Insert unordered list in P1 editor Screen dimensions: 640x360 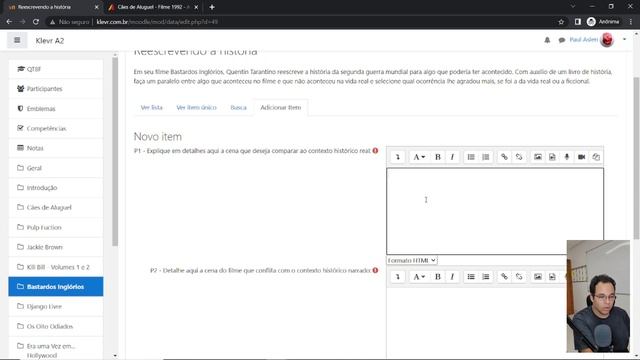471,157
